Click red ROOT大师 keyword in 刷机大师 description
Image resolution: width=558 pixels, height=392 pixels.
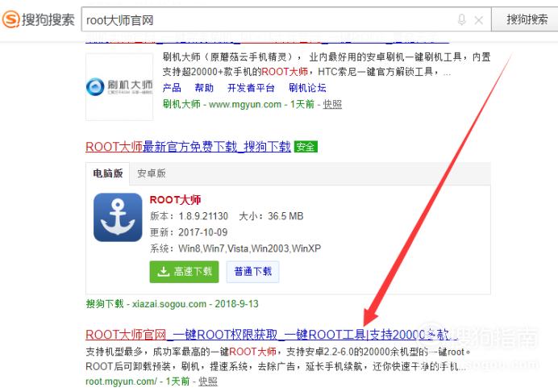(x=285, y=72)
